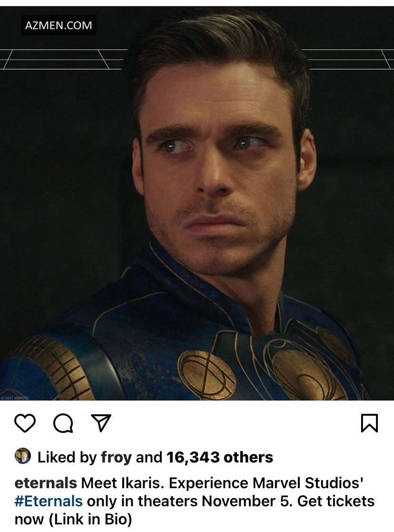The width and height of the screenshot is (394, 532).
Task: Share the post using the paper plane icon
Action: 100,422
